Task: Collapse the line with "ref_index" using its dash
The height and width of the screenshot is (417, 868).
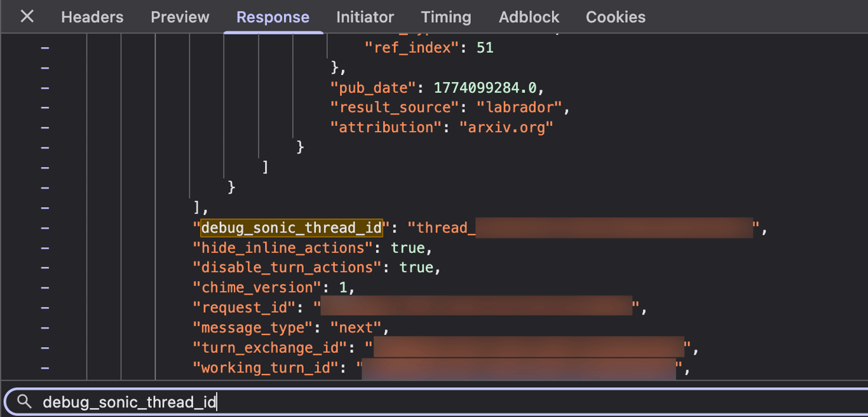Action: point(45,48)
